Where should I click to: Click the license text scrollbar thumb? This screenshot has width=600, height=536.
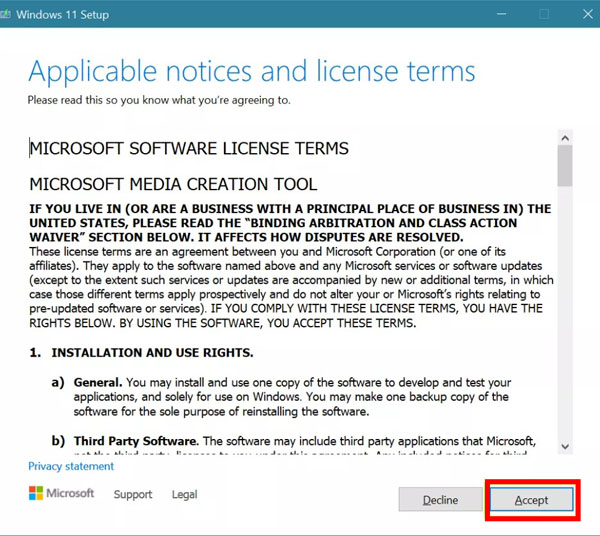(565, 166)
